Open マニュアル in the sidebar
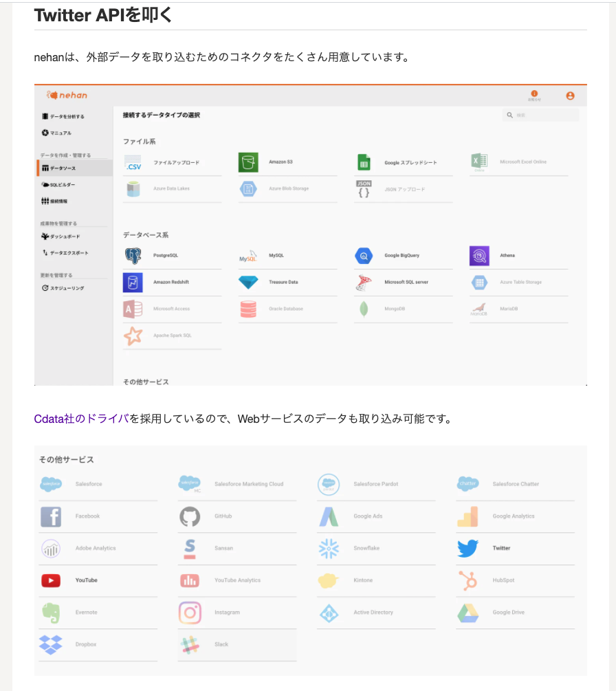The image size is (616, 691). pos(56,133)
